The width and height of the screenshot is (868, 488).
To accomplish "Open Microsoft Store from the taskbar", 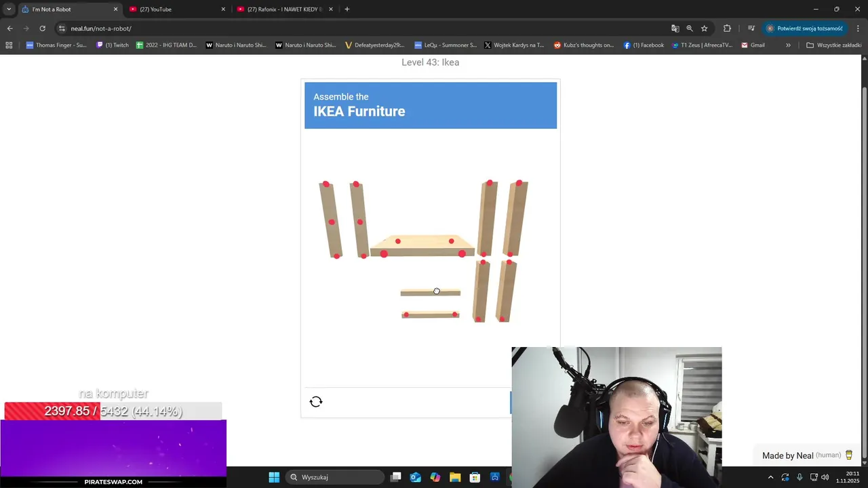I will point(475,477).
